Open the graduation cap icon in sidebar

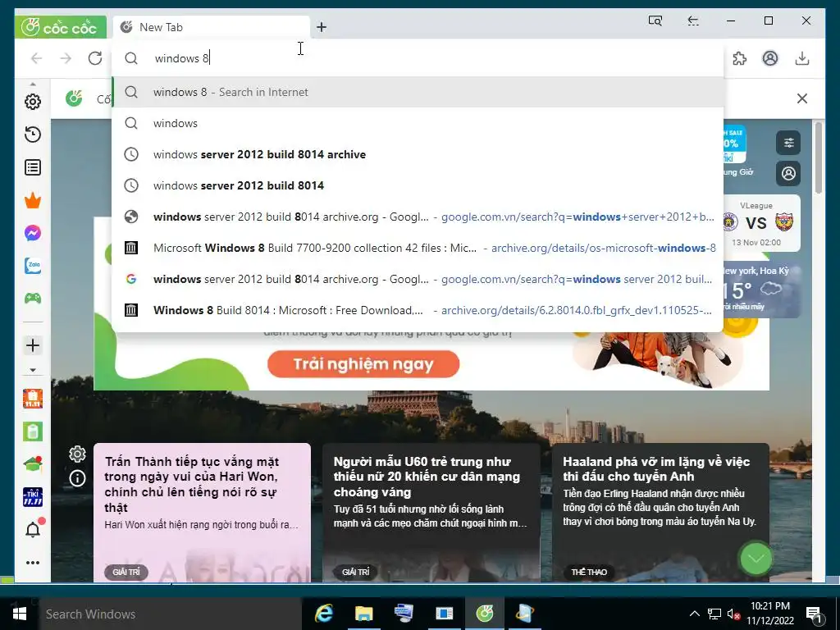[33, 464]
